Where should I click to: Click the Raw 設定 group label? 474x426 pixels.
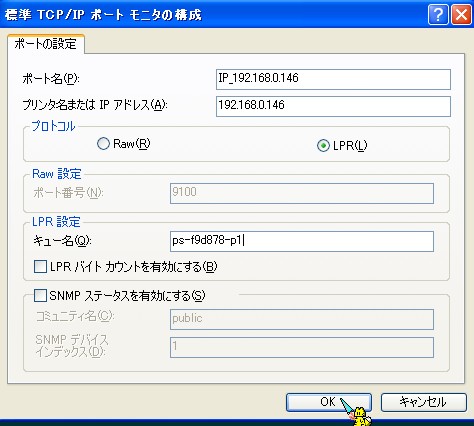[x=57, y=174]
